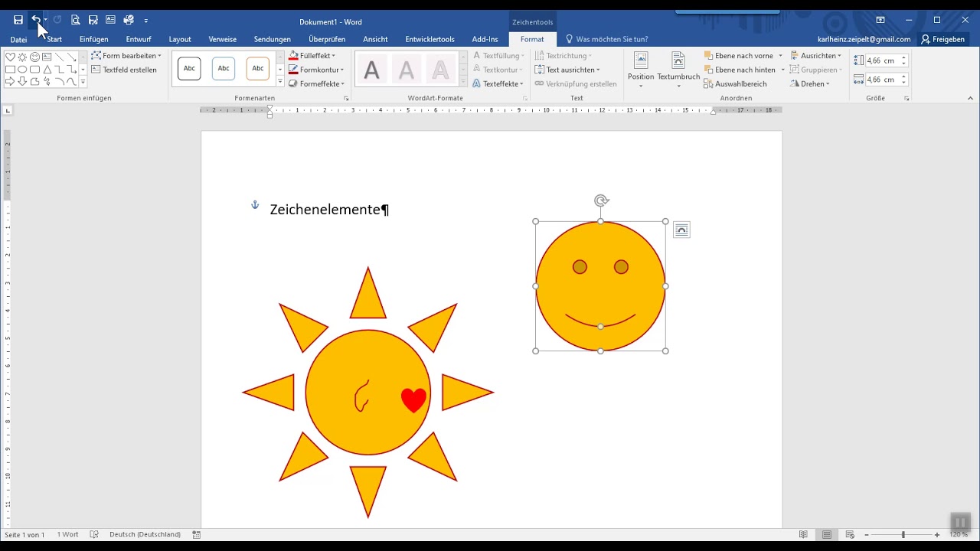Expand the shapes gallery more arrow
Image resolution: width=980 pixels, height=551 pixels.
83,81
